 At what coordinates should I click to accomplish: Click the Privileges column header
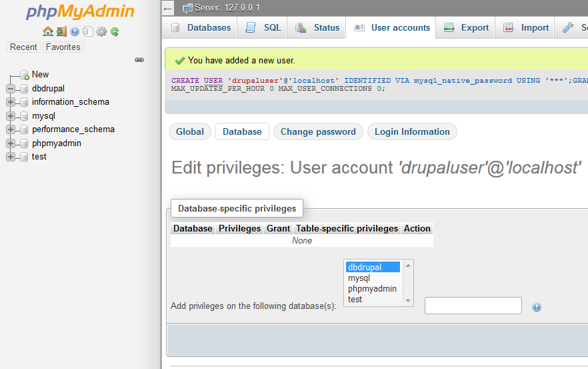coord(239,229)
